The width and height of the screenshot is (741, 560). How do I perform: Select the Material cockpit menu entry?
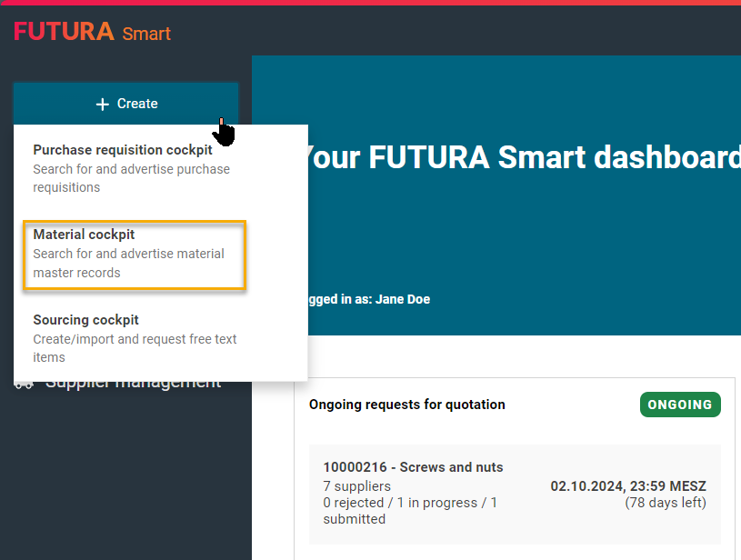(84, 235)
